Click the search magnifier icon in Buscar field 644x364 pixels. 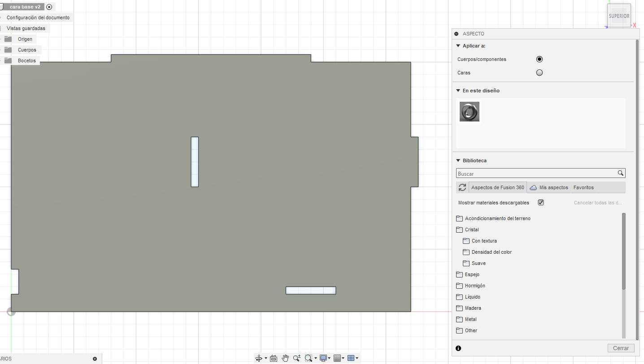coord(621,173)
